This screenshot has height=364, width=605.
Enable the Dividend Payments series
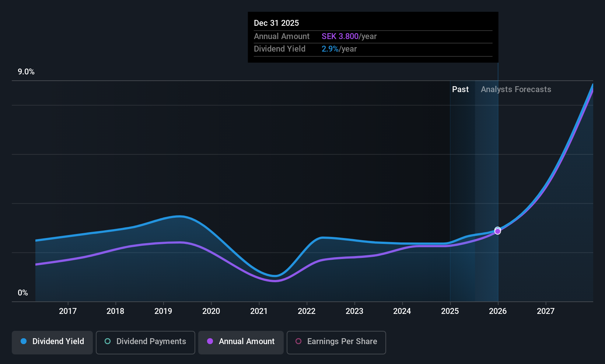click(146, 342)
